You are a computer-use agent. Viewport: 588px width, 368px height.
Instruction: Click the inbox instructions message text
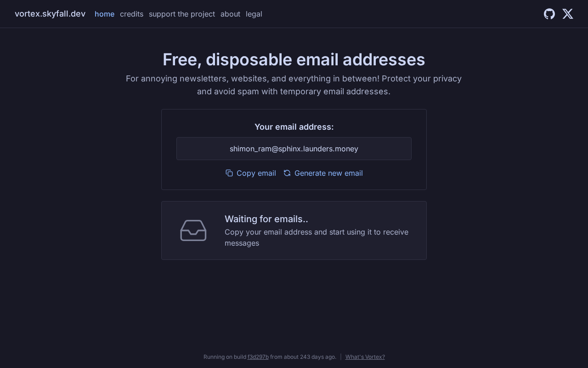tap(317, 237)
